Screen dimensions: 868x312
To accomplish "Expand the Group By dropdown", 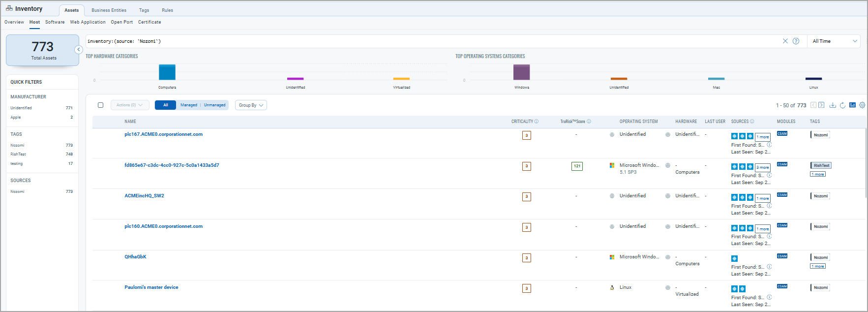I will point(251,105).
